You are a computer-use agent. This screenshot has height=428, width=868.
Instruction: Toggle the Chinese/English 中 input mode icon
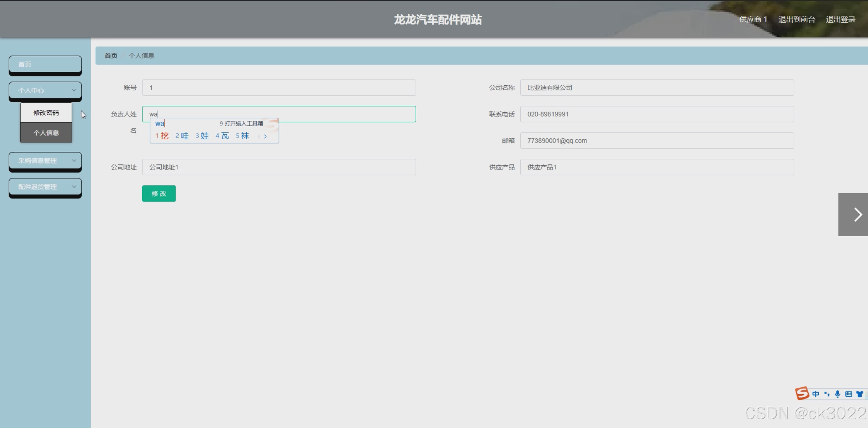816,394
